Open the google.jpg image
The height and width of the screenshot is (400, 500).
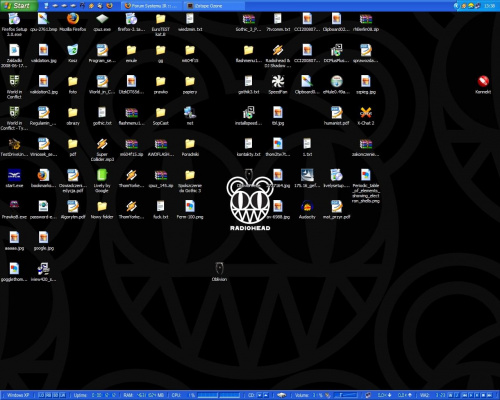click(44, 241)
